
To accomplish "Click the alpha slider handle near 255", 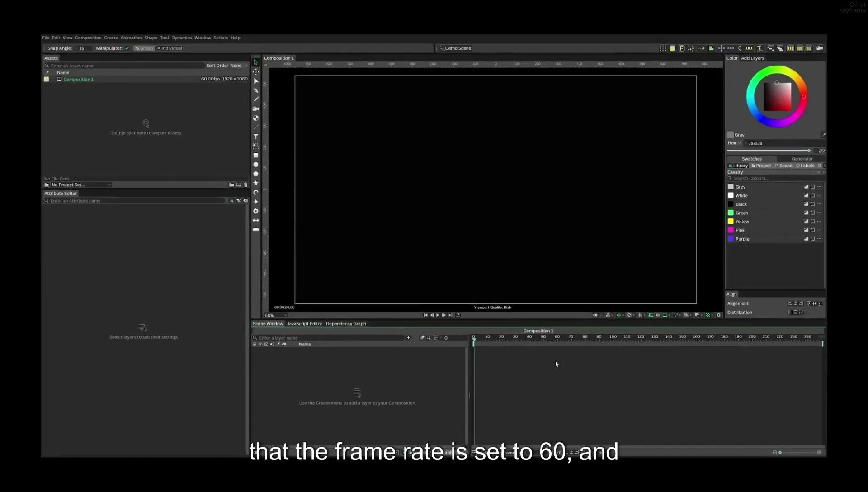I will point(809,151).
